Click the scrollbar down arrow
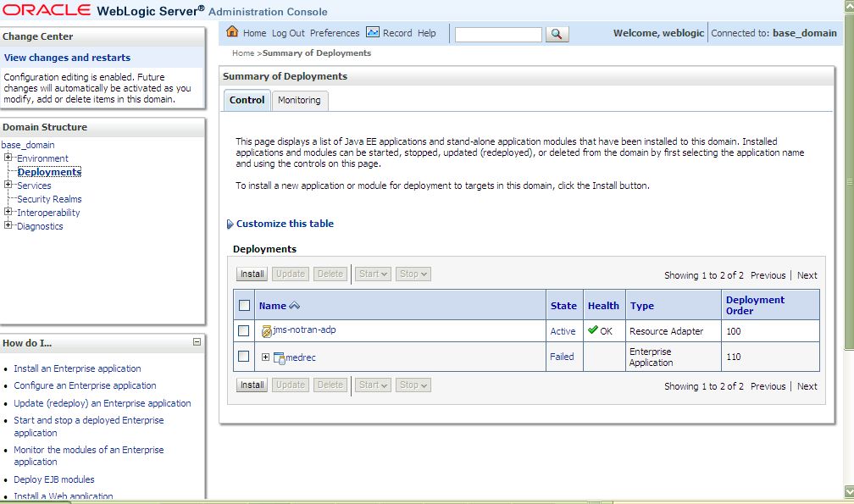The image size is (854, 504). (x=849, y=491)
